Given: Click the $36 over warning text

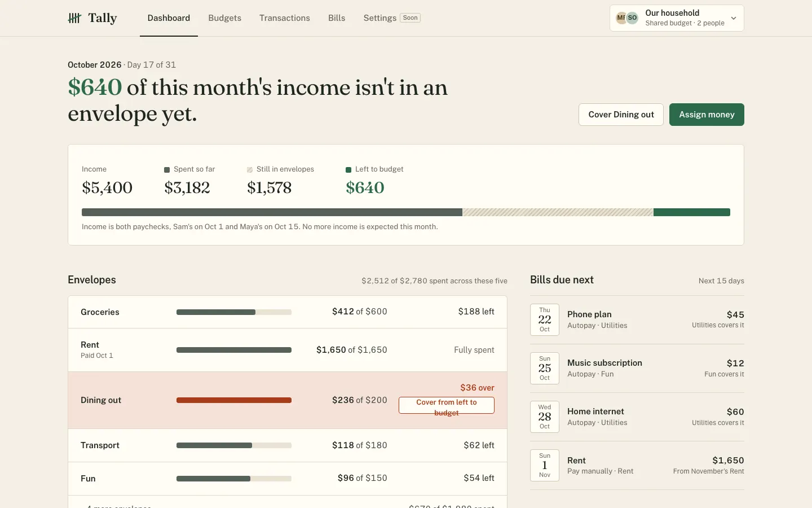Looking at the screenshot, I should (477, 388).
